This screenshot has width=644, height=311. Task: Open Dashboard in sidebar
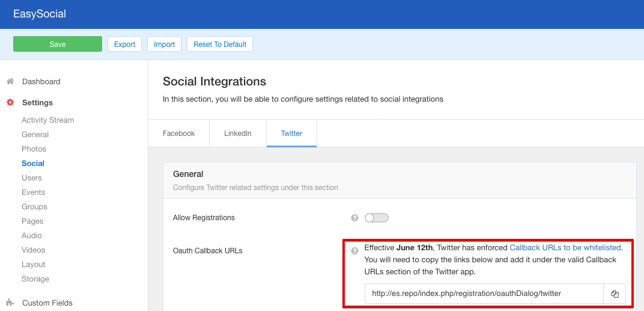[41, 81]
